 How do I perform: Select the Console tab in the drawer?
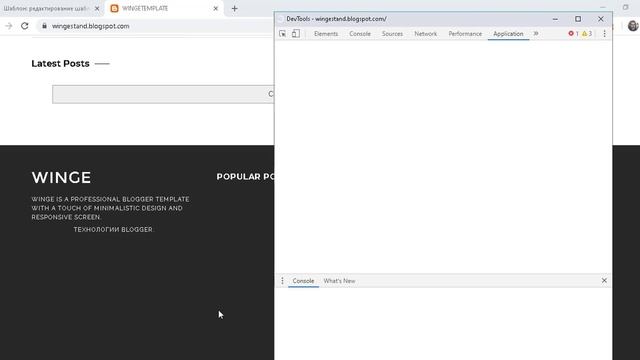303,281
